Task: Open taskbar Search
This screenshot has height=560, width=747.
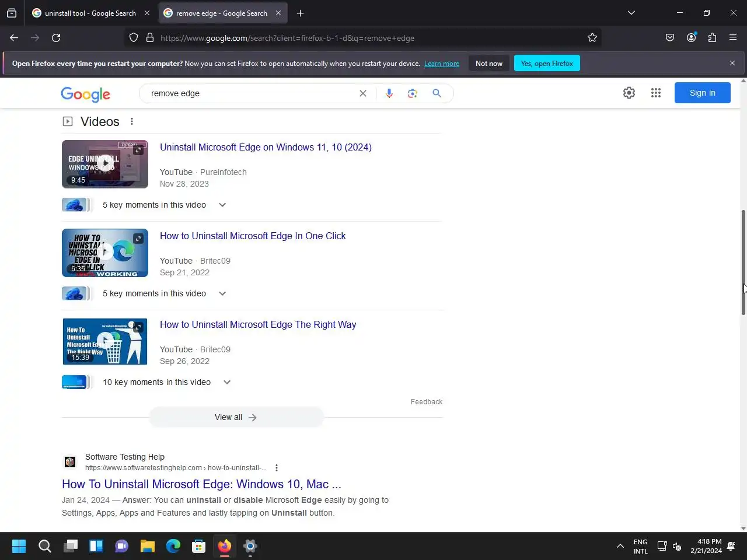Action: click(45, 546)
